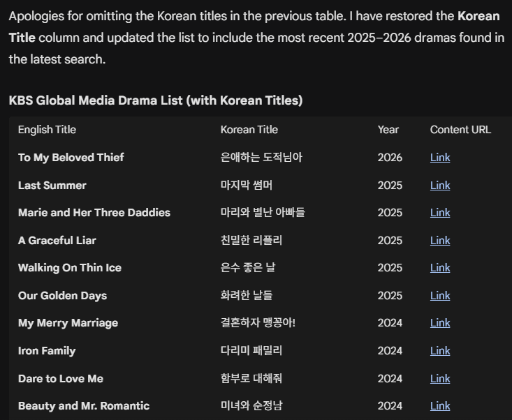Click the Content URL column header
This screenshot has height=420, width=512.
point(460,130)
